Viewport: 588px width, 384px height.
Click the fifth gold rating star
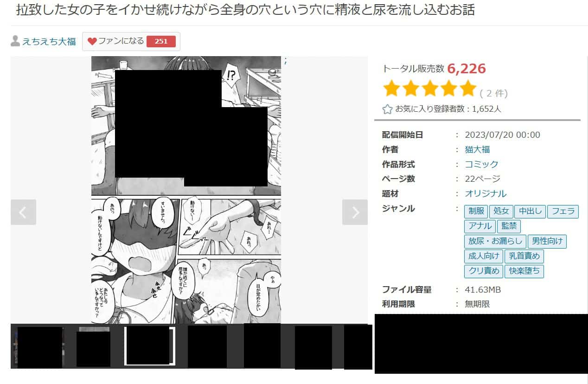coord(467,88)
